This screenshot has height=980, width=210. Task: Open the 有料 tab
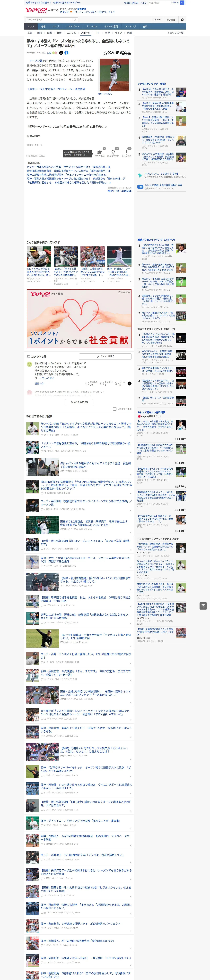click(145, 27)
